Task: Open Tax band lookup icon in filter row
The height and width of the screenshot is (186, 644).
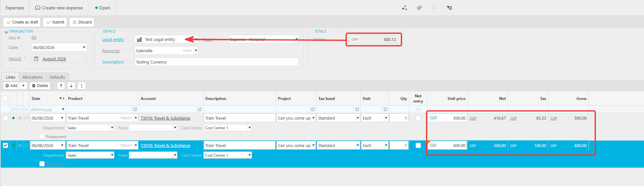Action: pyautogui.click(x=357, y=110)
